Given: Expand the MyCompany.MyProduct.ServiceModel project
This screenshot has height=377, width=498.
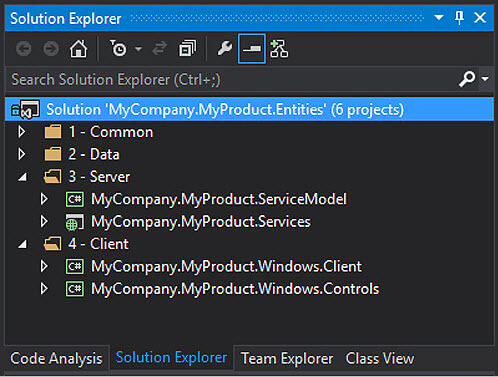Looking at the screenshot, I should tap(44, 199).
